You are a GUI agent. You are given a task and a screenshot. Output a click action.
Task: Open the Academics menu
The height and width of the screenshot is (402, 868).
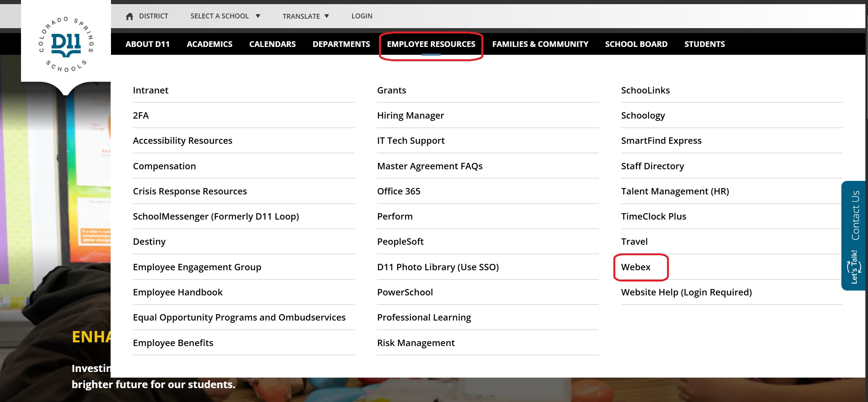tap(210, 44)
